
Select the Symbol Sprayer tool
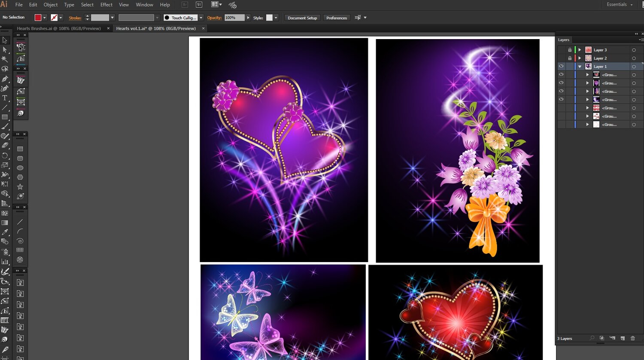point(5,252)
